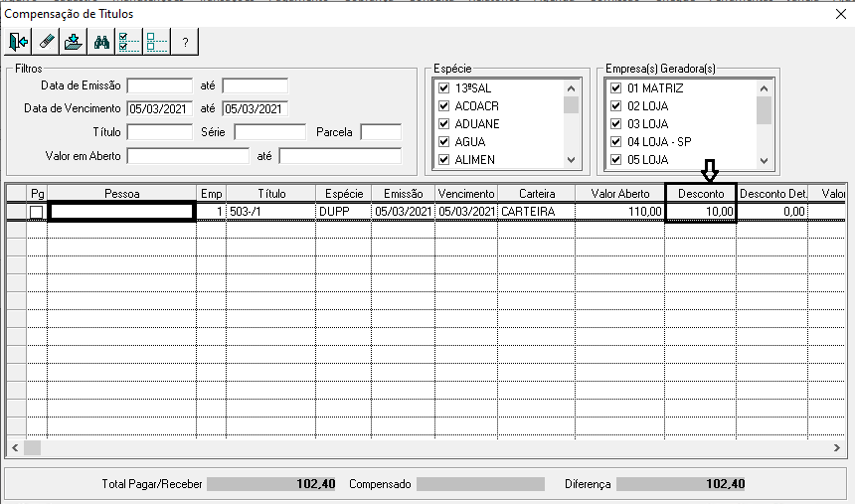This screenshot has height=504, width=855.
Task: Click the 0,00 Desconto Det. cell
Action: pyautogui.click(x=772, y=212)
